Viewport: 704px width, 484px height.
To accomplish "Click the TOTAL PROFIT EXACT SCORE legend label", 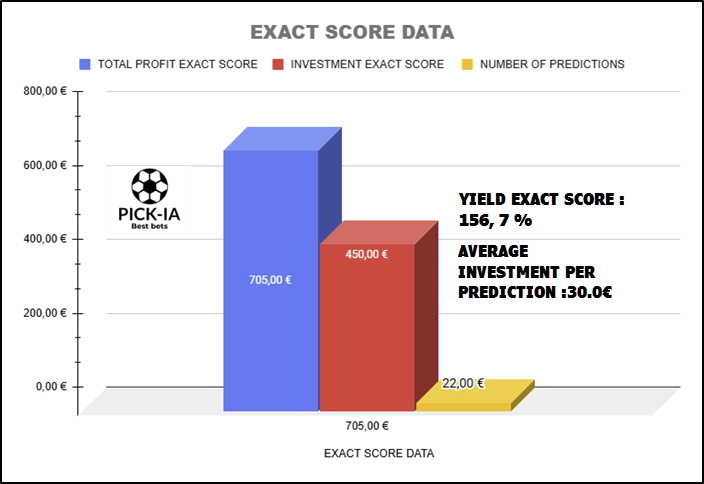I will [178, 64].
